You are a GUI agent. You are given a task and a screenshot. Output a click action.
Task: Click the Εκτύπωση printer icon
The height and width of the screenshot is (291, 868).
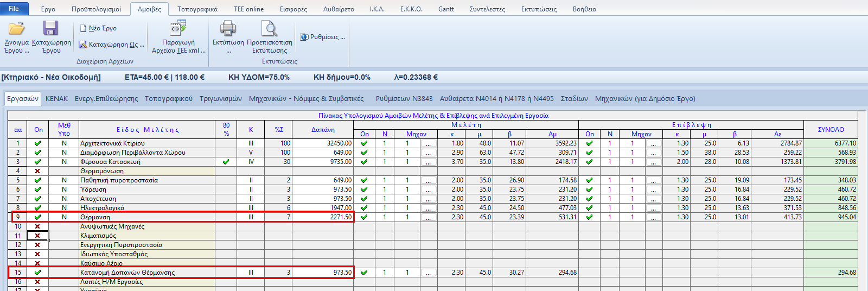(228, 28)
